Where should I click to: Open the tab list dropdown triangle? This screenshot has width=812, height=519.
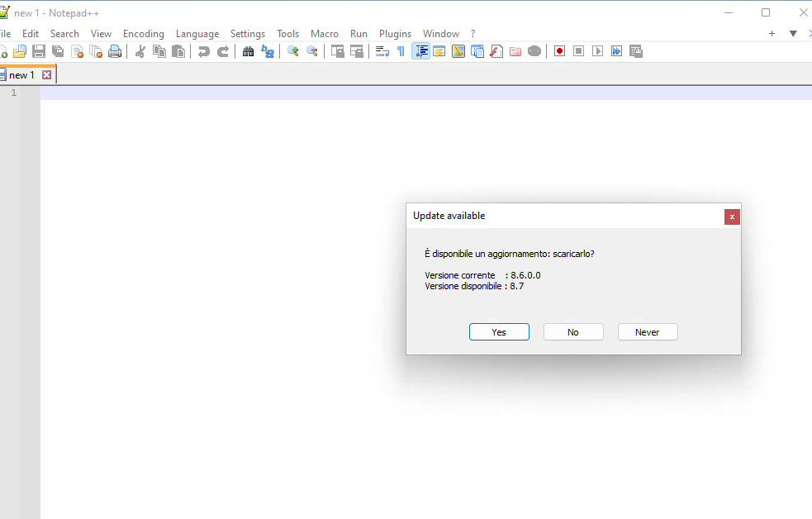click(793, 34)
